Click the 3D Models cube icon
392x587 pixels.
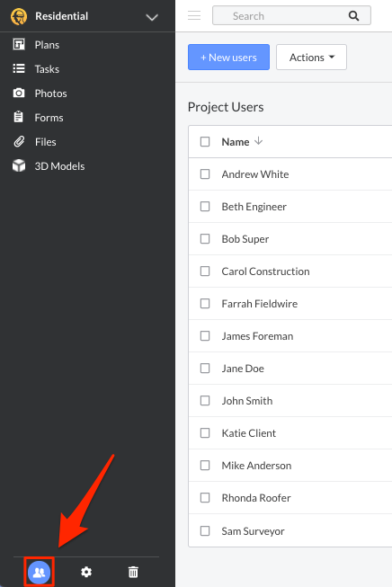(x=19, y=165)
